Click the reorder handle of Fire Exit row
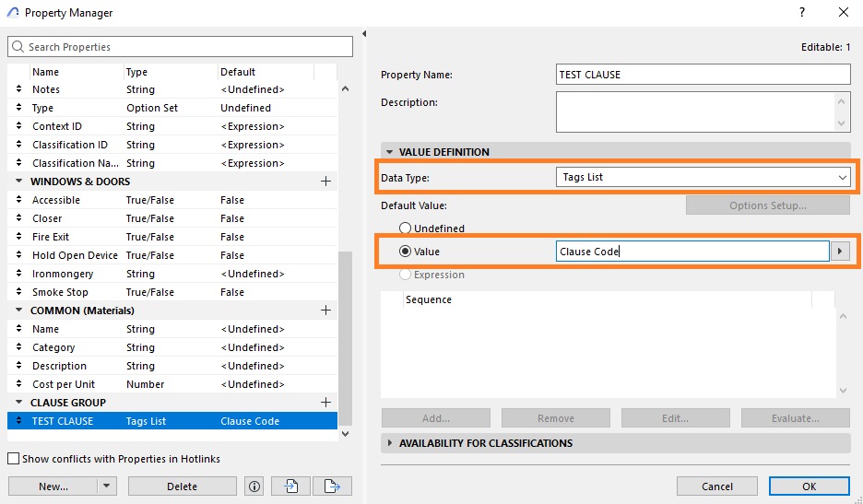Image resolution: width=863 pixels, height=504 pixels. [18, 237]
